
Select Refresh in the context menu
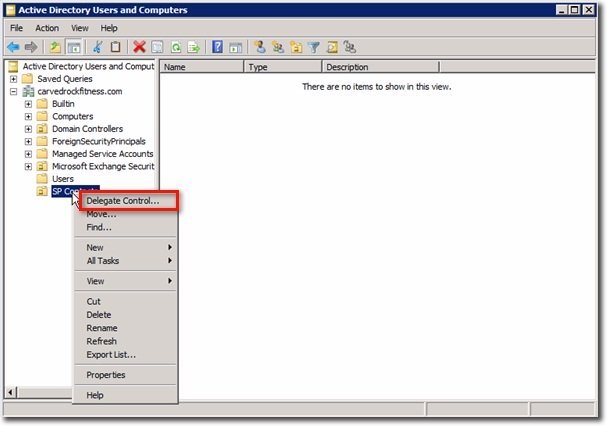[x=126, y=341]
